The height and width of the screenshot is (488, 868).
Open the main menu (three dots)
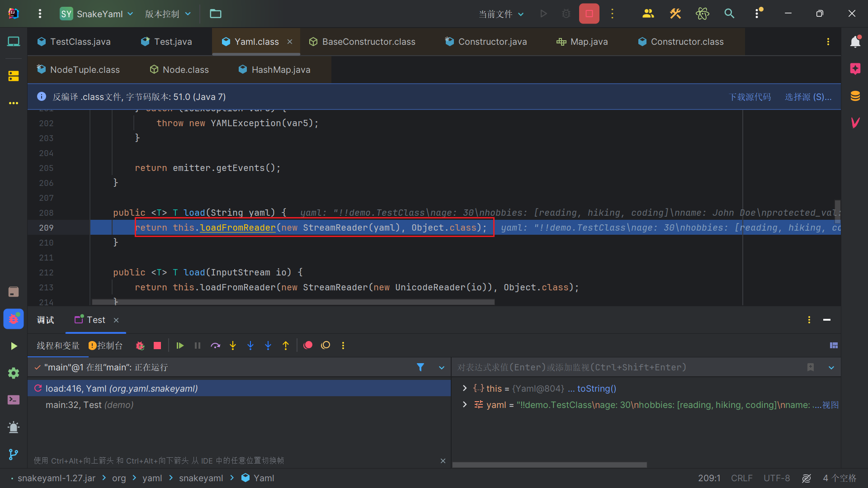point(40,14)
